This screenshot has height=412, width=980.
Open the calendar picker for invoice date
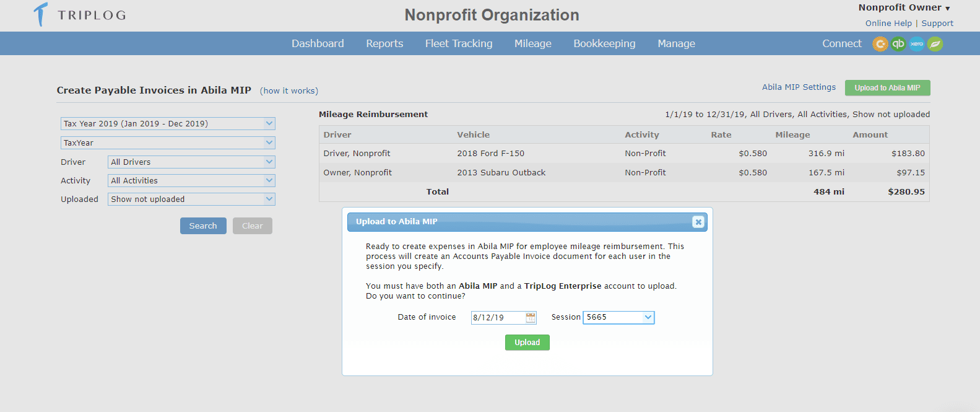(531, 317)
